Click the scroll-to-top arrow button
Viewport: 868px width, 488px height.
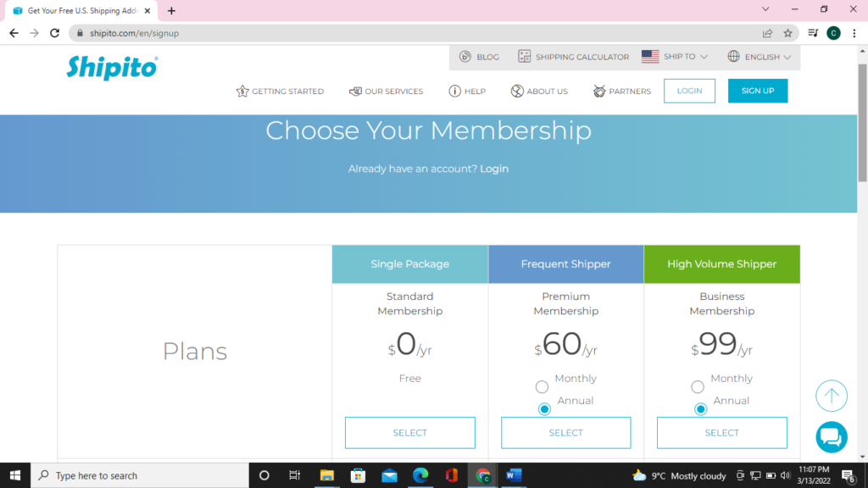pyautogui.click(x=832, y=396)
